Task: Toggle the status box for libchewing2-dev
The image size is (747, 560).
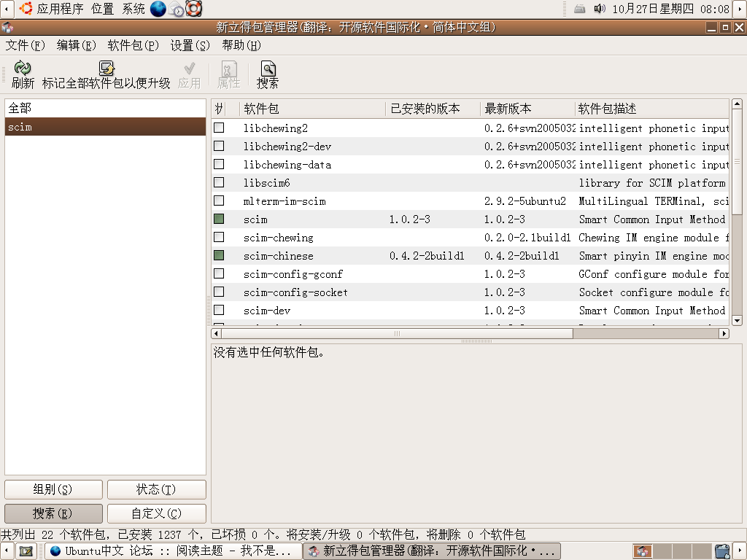Action: coord(219,146)
